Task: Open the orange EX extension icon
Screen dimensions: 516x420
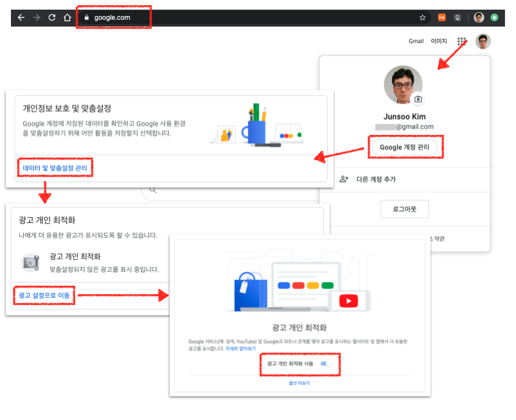Action: (x=441, y=17)
